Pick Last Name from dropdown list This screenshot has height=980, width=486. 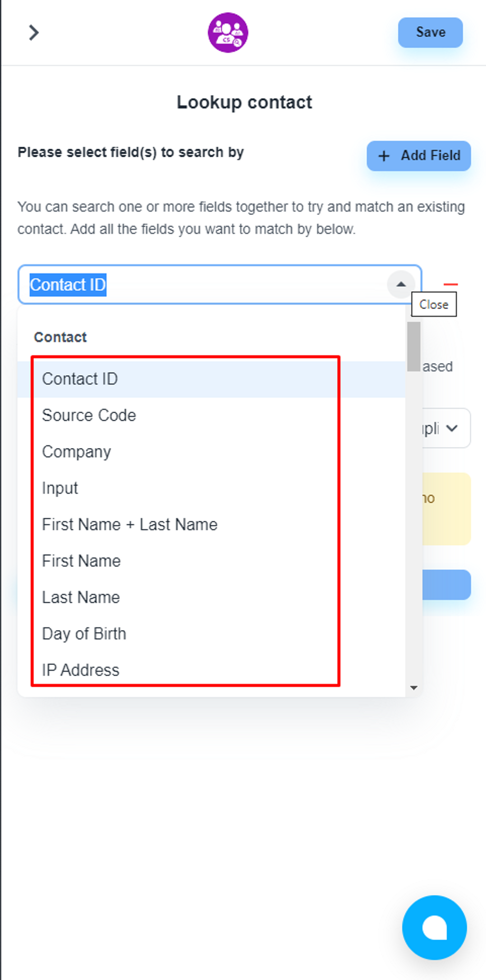[81, 597]
